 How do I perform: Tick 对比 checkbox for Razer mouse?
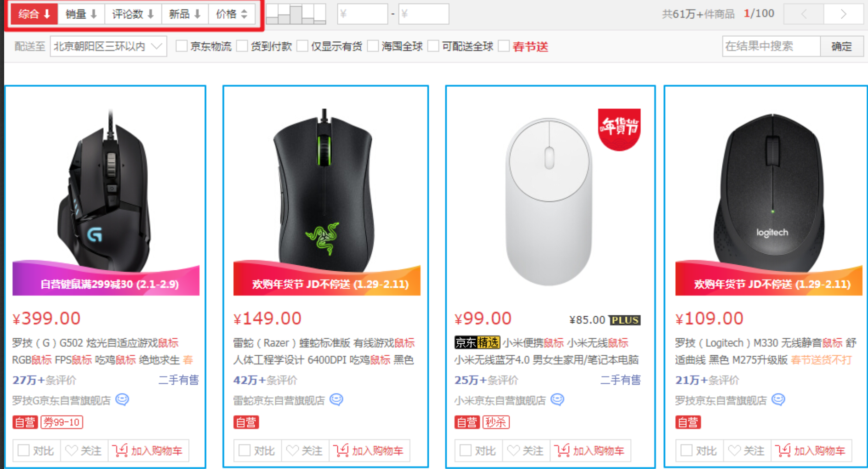[244, 450]
